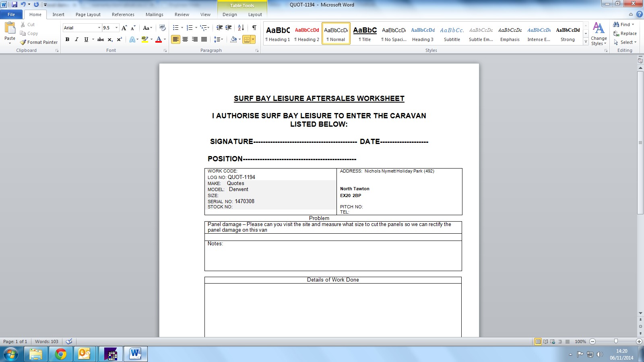644x362 pixels.
Task: Apply superscript formatting
Action: point(119,39)
